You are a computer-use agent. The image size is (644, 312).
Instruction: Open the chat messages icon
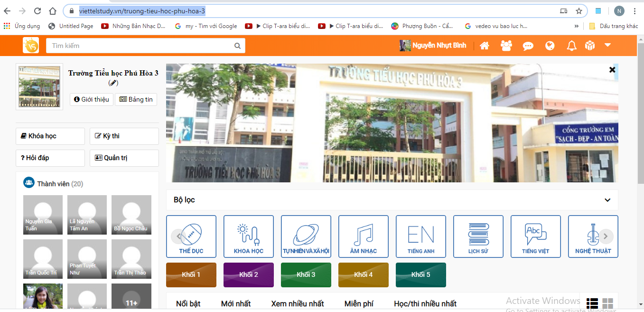[528, 46]
